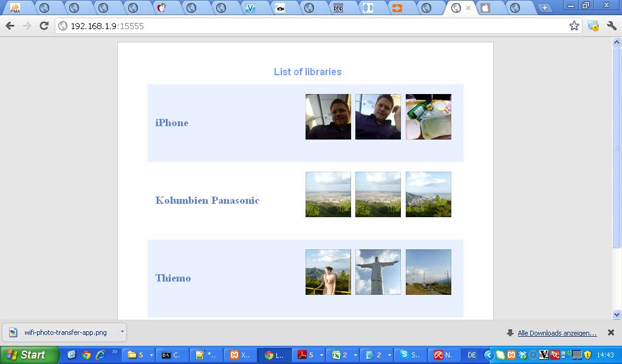
Task: Open a new tab with plus button
Action: 544,8
